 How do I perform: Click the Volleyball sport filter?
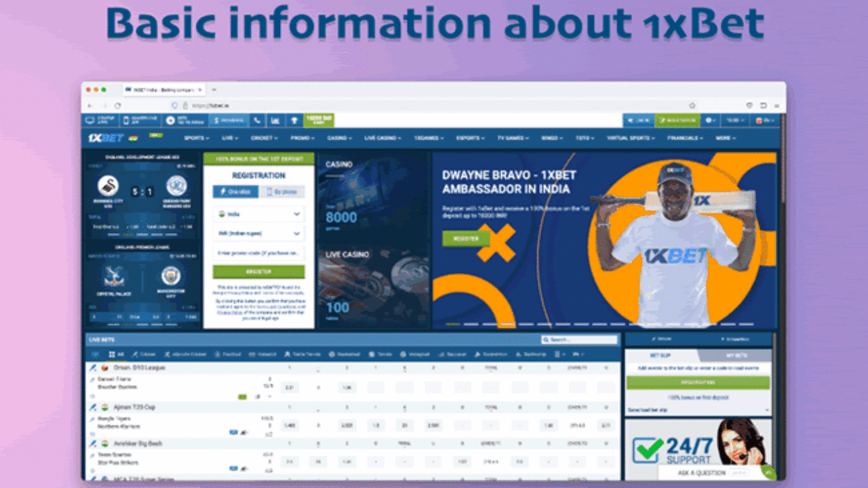(x=415, y=354)
